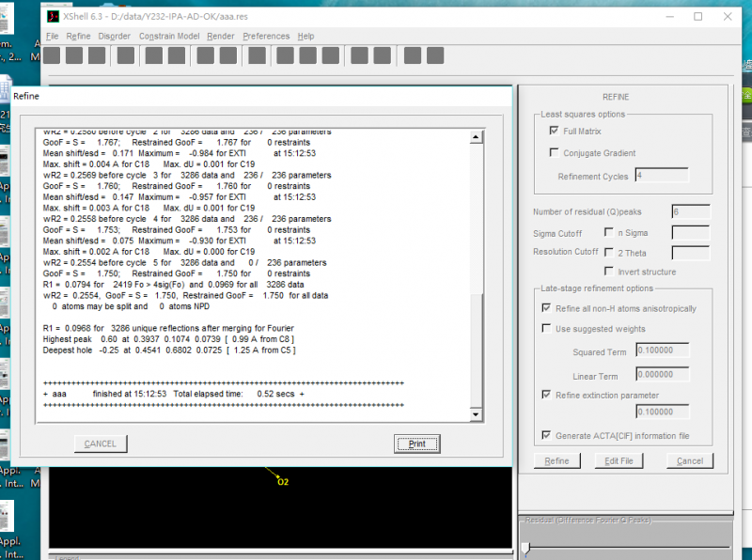Click Cancel in the REFINE panel

tap(690, 461)
